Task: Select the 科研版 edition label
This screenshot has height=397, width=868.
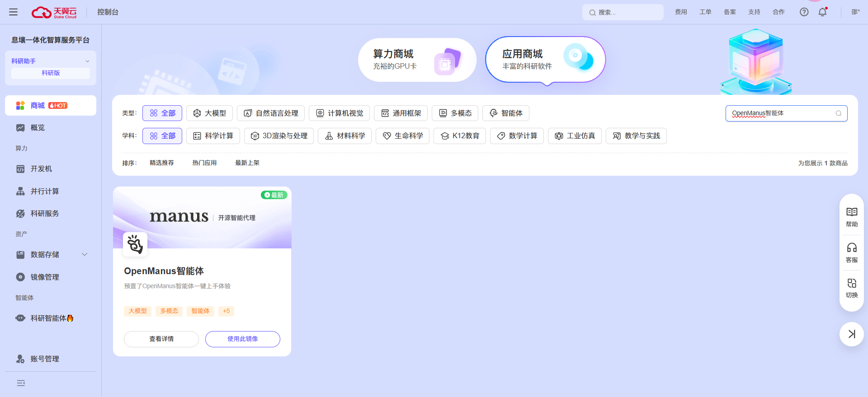Action: (x=51, y=73)
